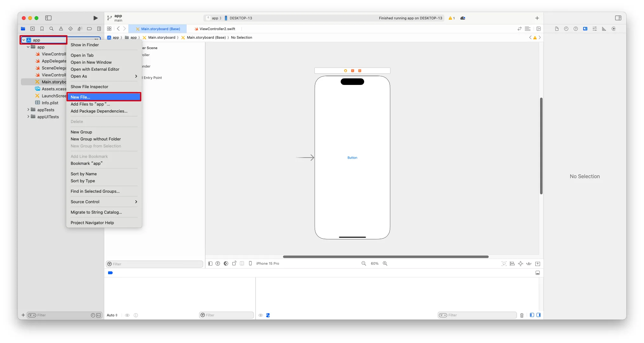Screen dimensions: 644x343
Task: Show the Xcode Cloud status icon
Action: (x=463, y=18)
